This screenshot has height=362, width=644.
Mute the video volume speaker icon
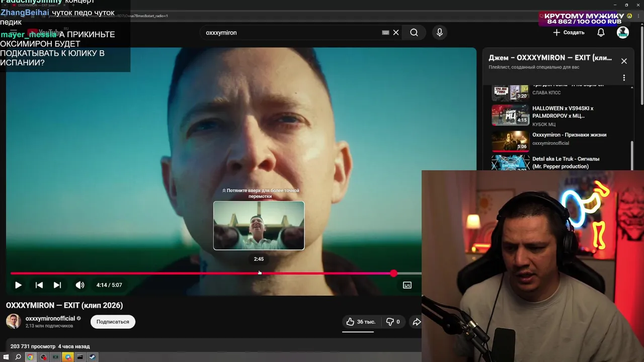(80, 285)
